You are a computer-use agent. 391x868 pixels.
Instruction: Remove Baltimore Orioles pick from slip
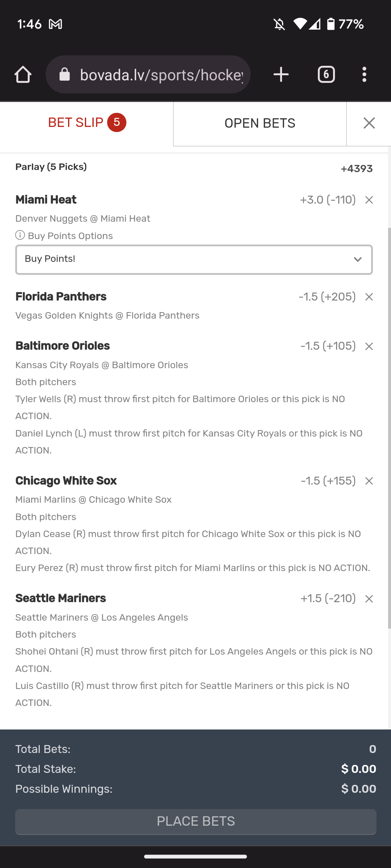pyautogui.click(x=369, y=346)
